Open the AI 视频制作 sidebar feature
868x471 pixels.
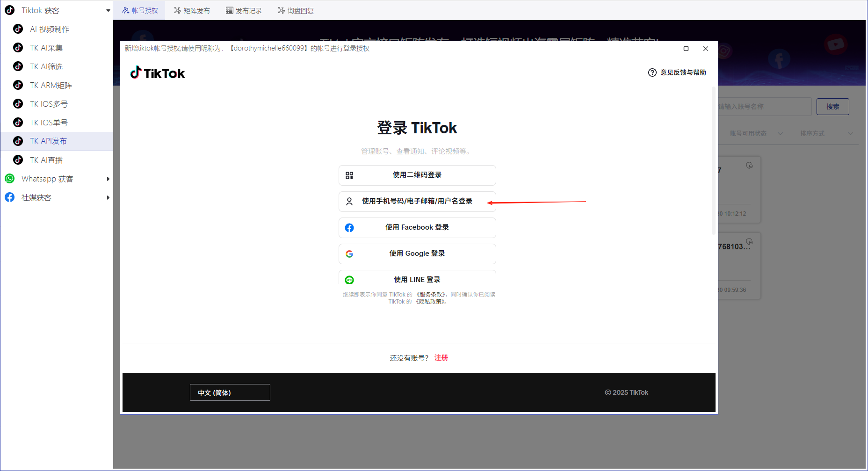click(x=49, y=29)
